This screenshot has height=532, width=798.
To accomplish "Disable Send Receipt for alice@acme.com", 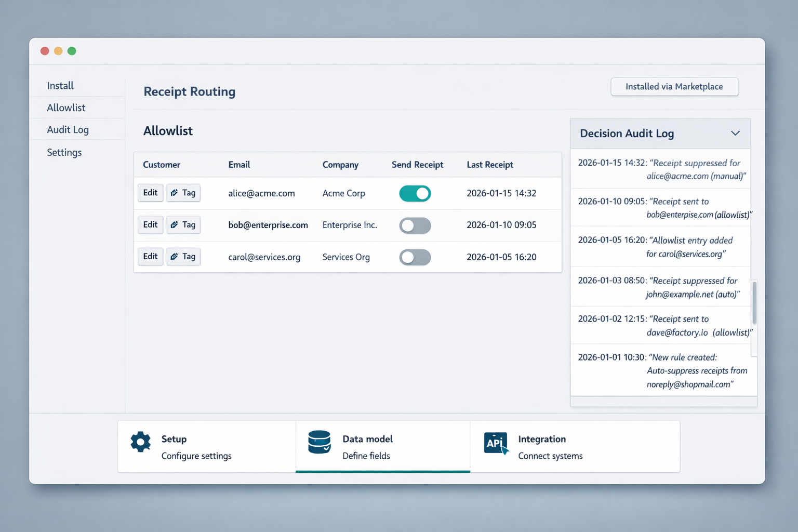I will point(415,193).
